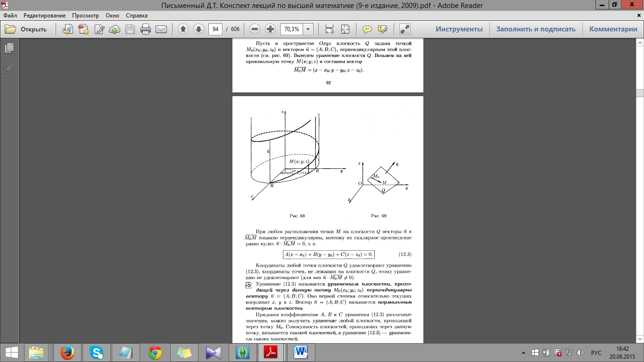Image resolution: width=644 pixels, height=362 pixels.
Task: Open the Окно menu
Action: pos(113,16)
